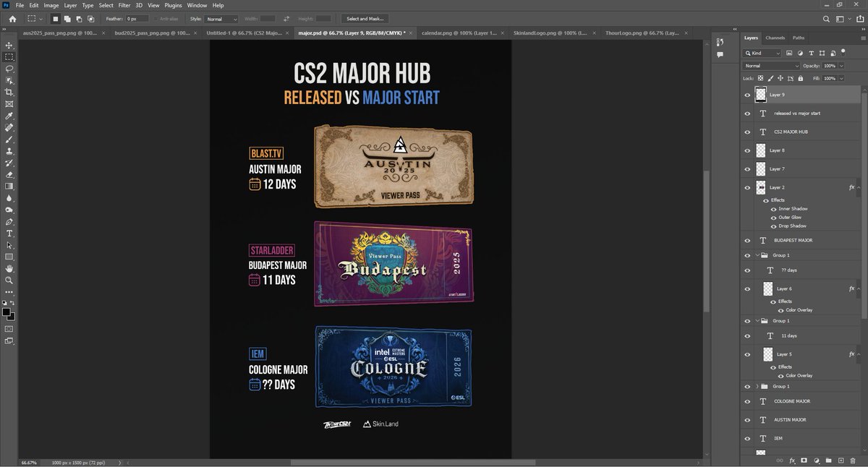Screen dimensions: 868x467
Task: Hide the BUDAPEST MAJOR text layer
Action: pyautogui.click(x=747, y=240)
